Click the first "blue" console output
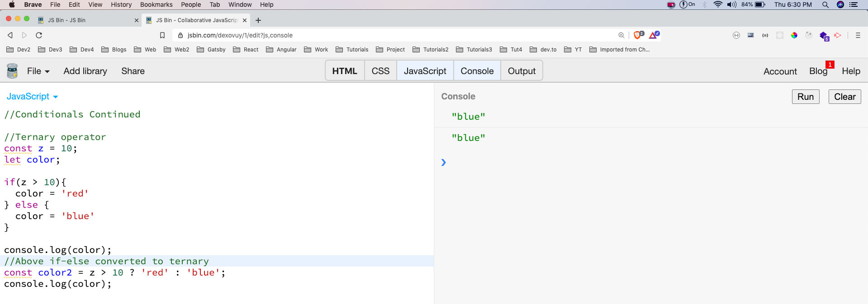The image size is (868, 304). click(x=468, y=117)
